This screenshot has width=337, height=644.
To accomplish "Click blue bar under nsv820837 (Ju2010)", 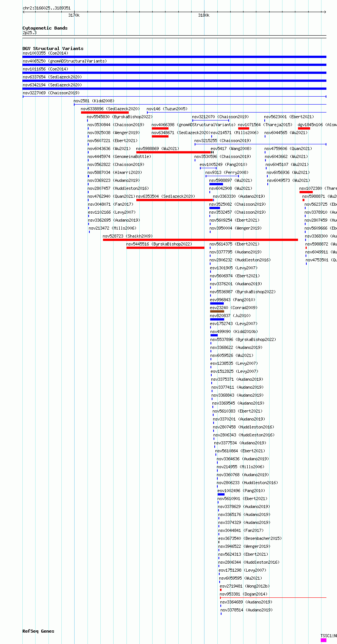I will tap(217, 319).
